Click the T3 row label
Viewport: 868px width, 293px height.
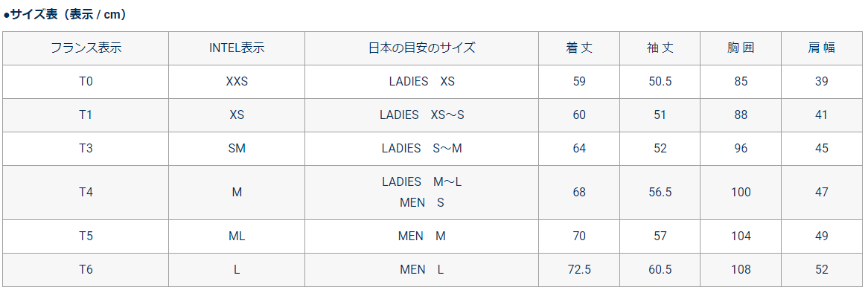point(86,148)
